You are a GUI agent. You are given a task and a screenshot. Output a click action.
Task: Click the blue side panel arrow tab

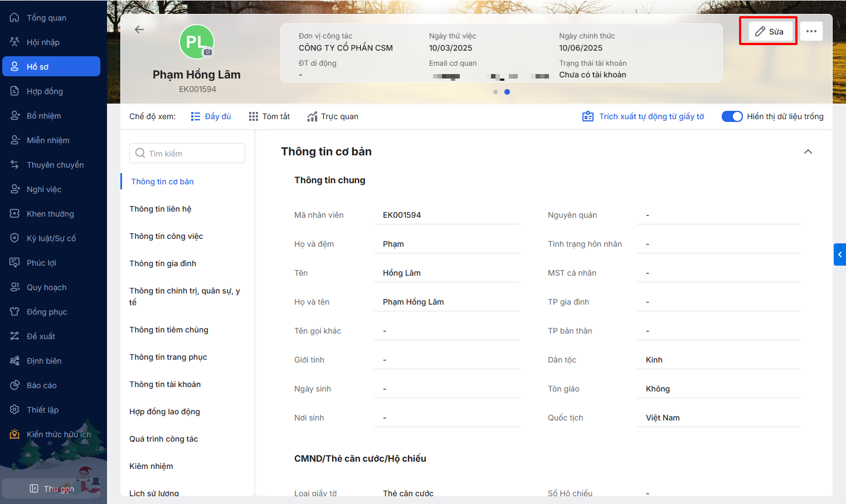pyautogui.click(x=840, y=255)
